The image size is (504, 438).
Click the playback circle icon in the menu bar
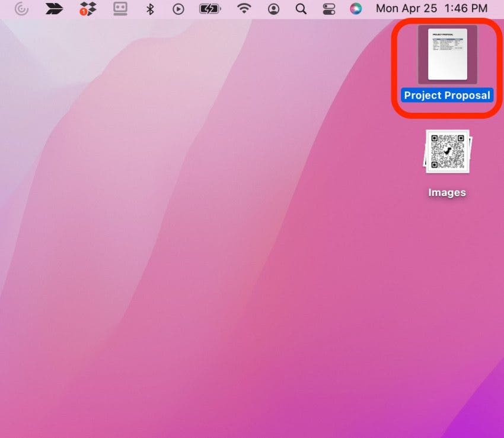pyautogui.click(x=178, y=9)
